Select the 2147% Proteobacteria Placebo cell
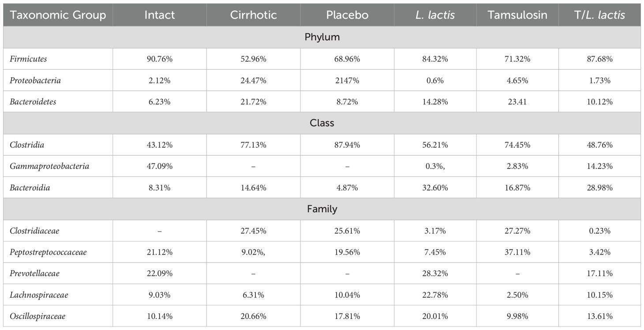 tap(347, 80)
